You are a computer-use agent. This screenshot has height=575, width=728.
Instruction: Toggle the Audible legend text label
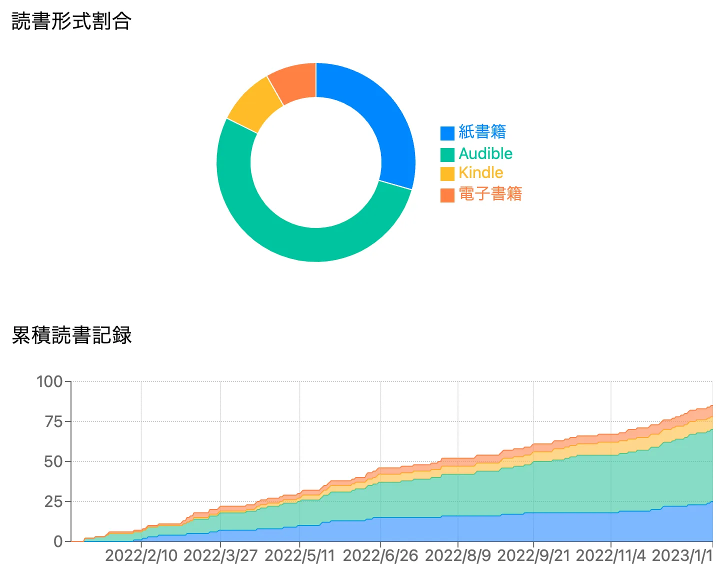(485, 153)
